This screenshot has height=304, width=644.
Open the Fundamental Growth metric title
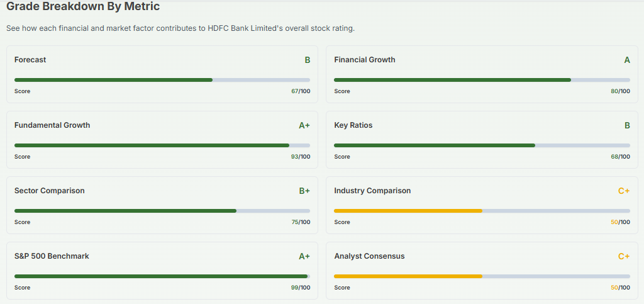[x=52, y=125]
